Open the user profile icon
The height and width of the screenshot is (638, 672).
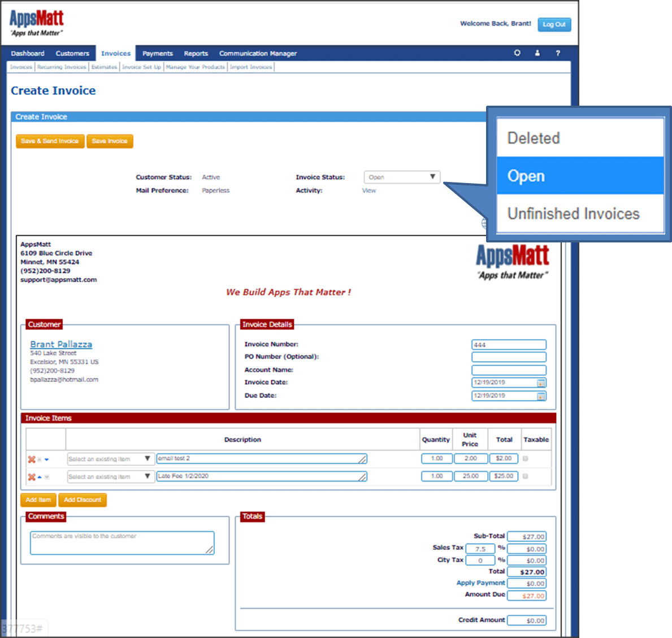pyautogui.click(x=537, y=53)
